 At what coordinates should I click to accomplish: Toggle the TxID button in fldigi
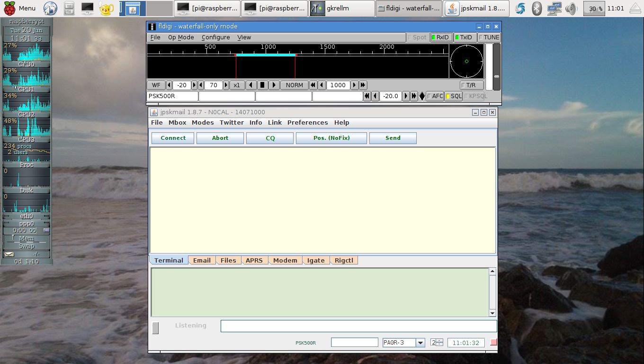coord(464,37)
